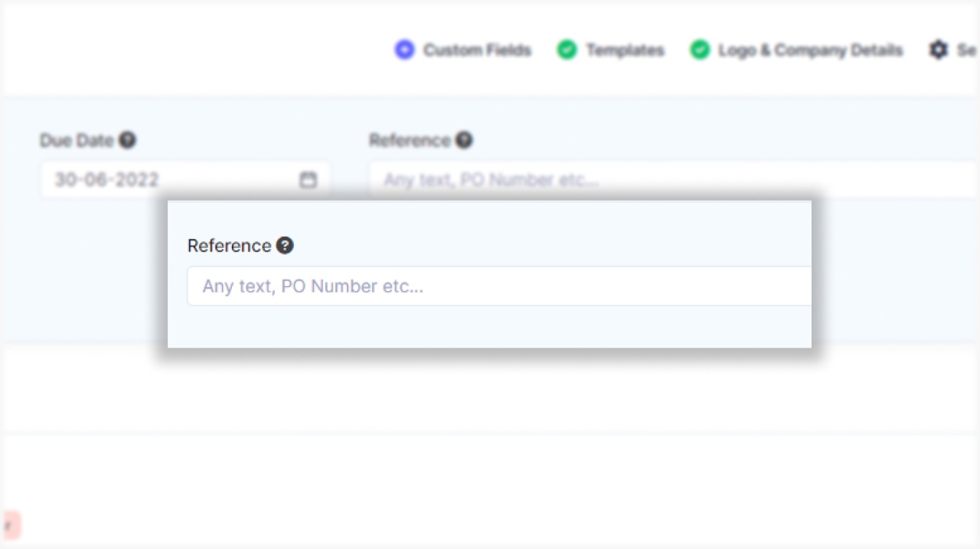Screen dimensions: 980x549
Task: Switch to the Templates section
Action: tap(624, 49)
